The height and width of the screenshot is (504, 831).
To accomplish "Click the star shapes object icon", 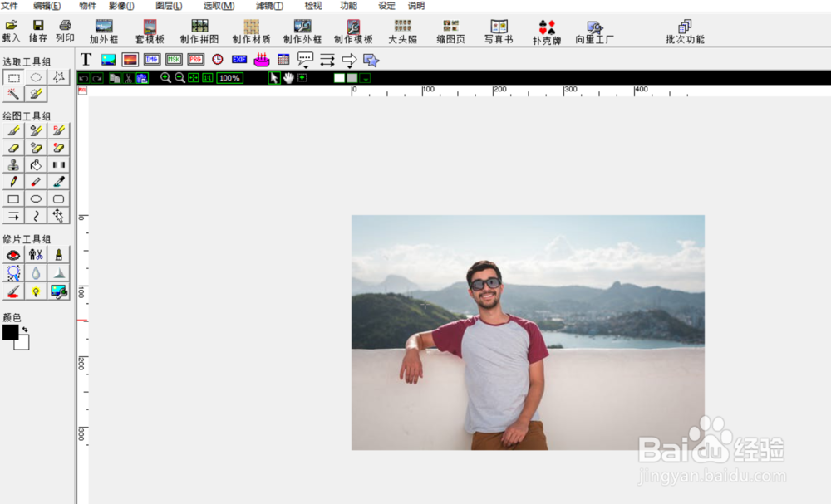I will 371,60.
